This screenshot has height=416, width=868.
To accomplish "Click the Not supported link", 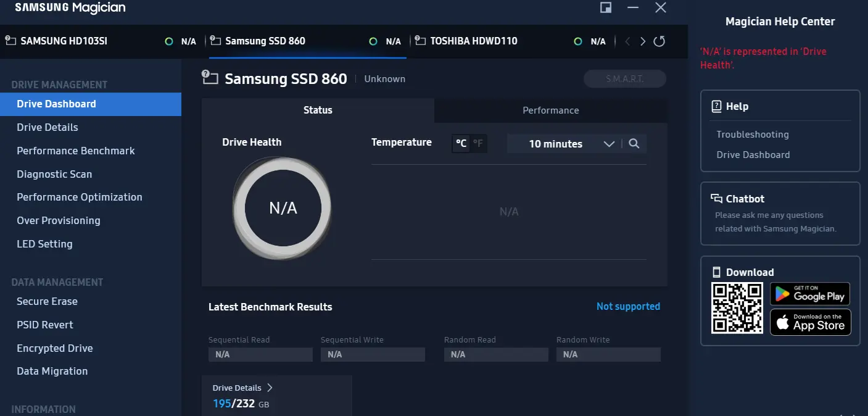I will 628,306.
